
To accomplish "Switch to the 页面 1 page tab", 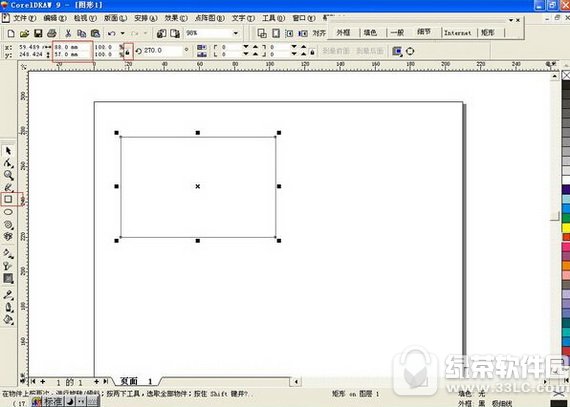I will point(136,381).
